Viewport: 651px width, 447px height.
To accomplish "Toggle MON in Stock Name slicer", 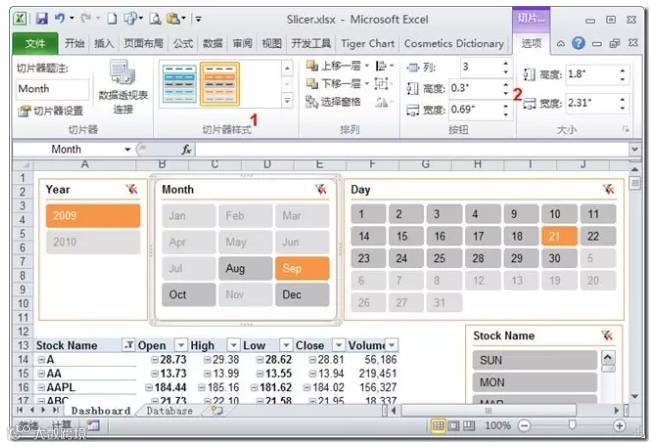I will [x=535, y=382].
